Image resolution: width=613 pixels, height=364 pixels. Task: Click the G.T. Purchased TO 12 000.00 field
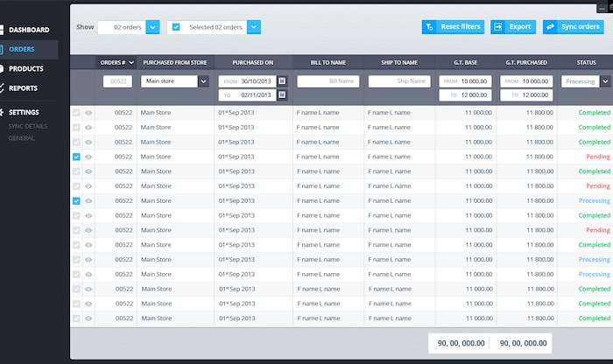click(526, 94)
